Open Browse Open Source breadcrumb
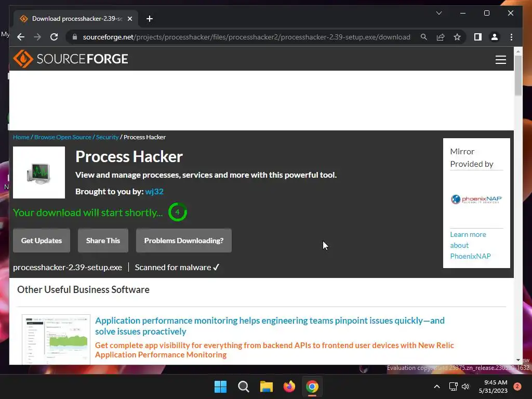This screenshot has height=399, width=532. point(63,137)
